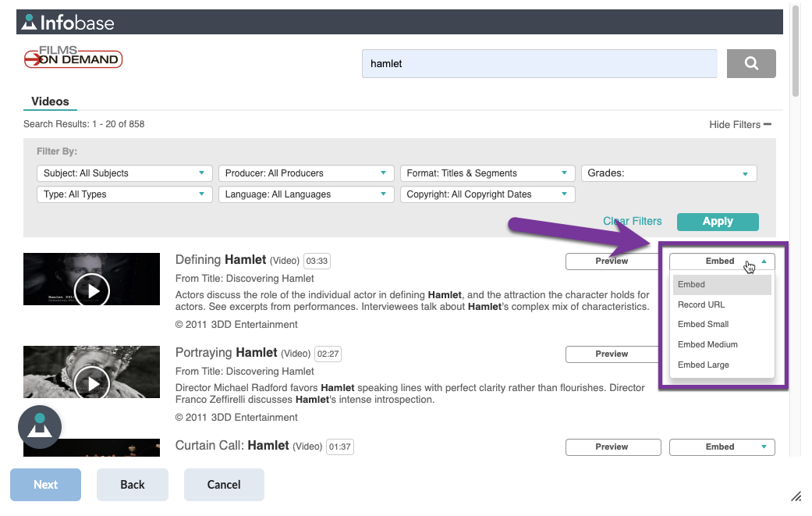Play the Defining Hamlet video thumbnail

(91, 290)
